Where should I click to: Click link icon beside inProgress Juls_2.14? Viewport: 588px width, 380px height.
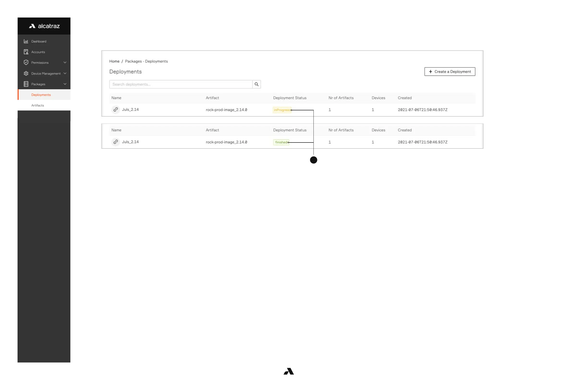tap(116, 110)
